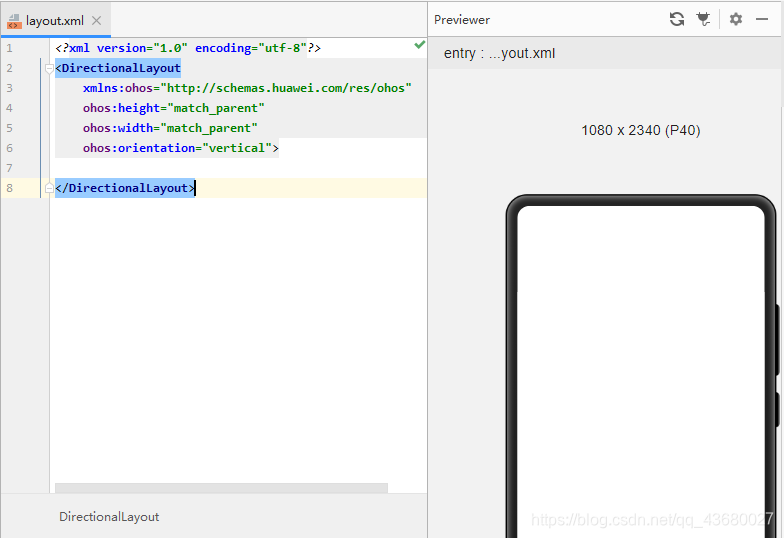This screenshot has width=784, height=538.
Task: Click the horizontal scrollbar in editor
Action: (x=221, y=488)
